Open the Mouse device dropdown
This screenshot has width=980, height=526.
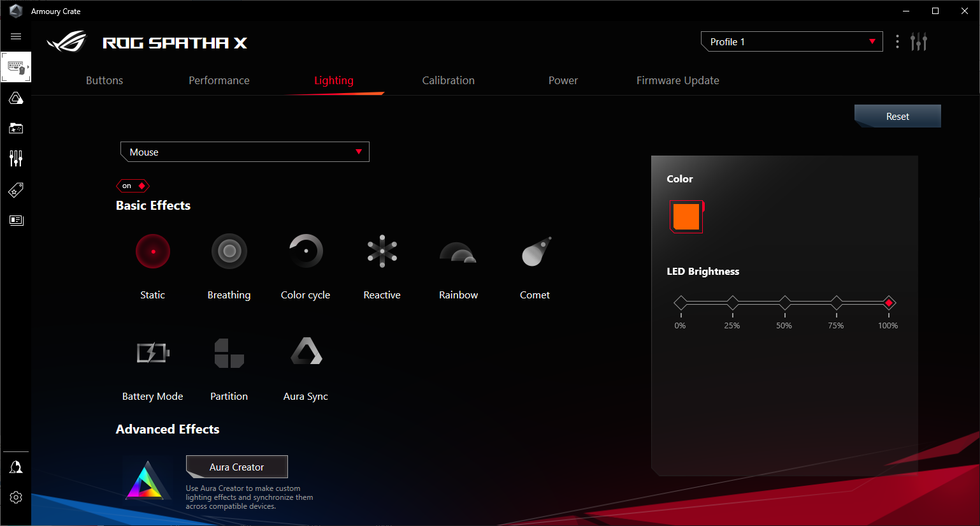pos(245,152)
